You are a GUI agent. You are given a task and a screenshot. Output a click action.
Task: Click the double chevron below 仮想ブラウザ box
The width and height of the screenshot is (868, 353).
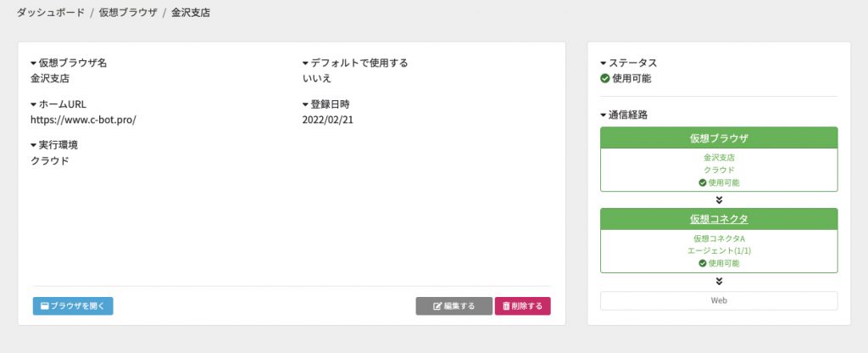[x=719, y=200]
